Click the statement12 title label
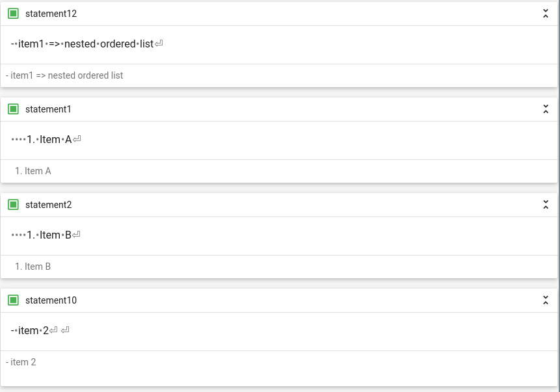 tap(51, 14)
